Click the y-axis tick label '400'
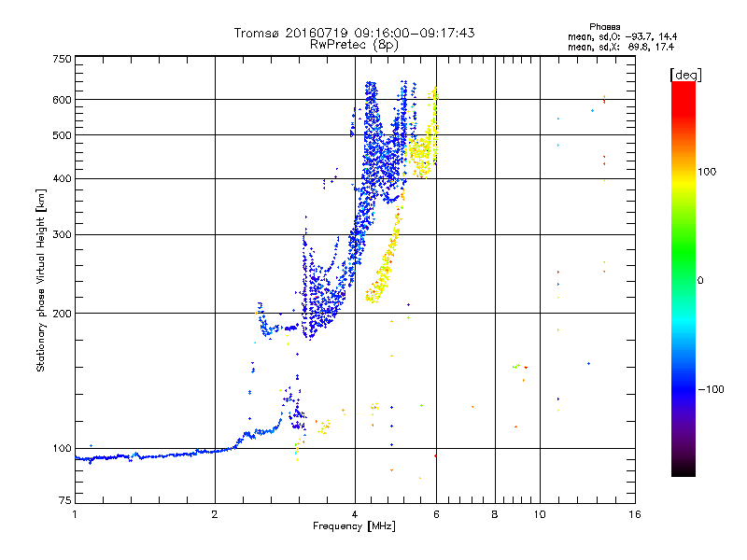Image resolution: width=747 pixels, height=560 pixels. (x=62, y=178)
